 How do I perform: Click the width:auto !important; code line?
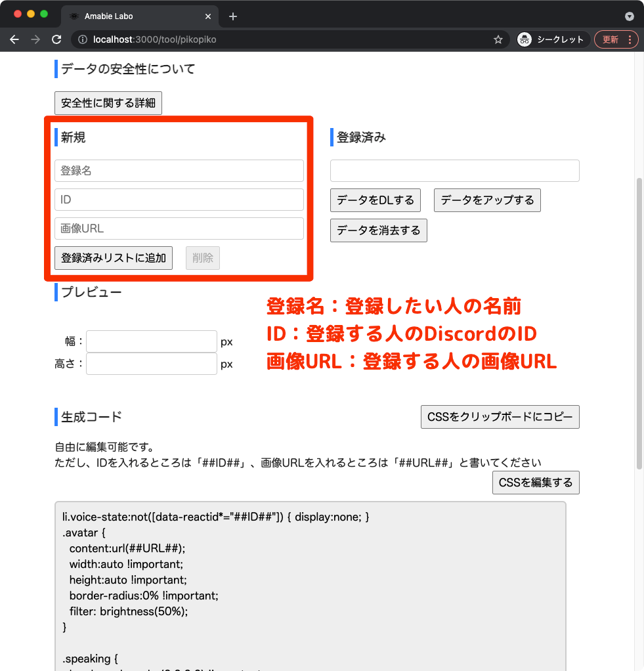(x=126, y=565)
